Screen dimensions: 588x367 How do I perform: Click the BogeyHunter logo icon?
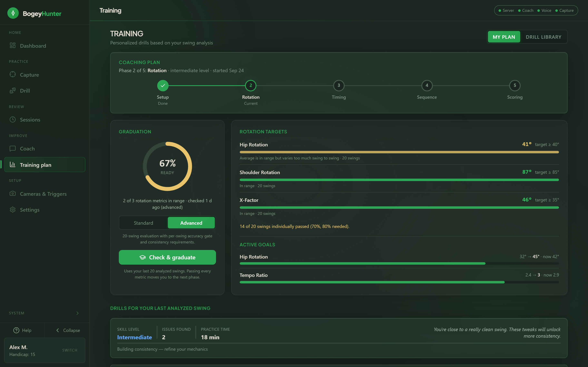tap(13, 13)
